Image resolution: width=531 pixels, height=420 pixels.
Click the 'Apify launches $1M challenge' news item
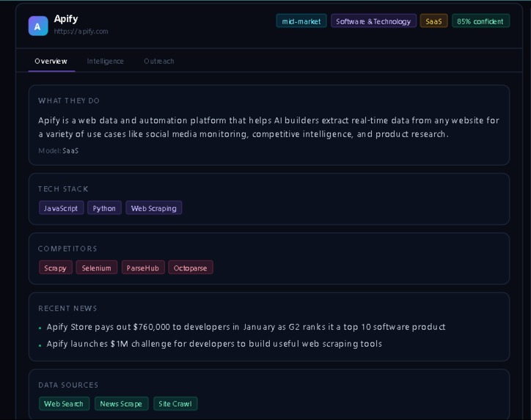[214, 344]
